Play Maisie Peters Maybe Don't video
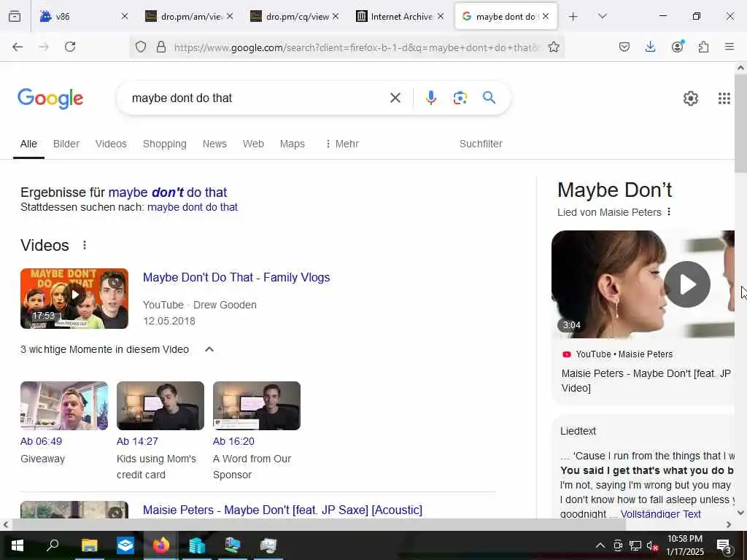The width and height of the screenshot is (747, 560). [x=687, y=284]
